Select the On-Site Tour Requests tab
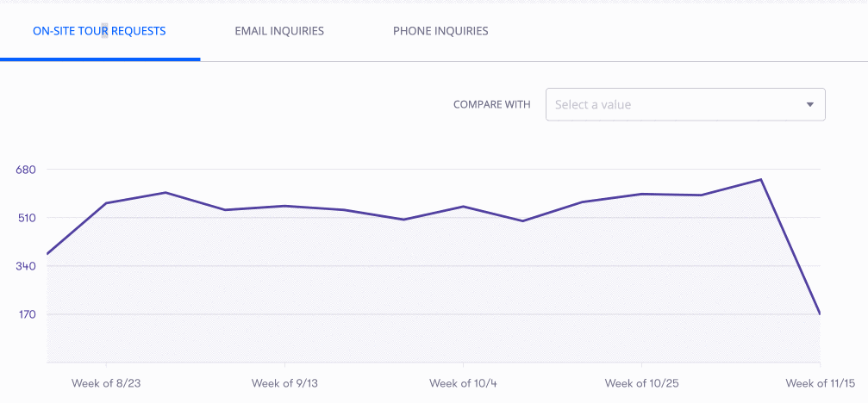The height and width of the screenshot is (403, 868). (x=99, y=31)
